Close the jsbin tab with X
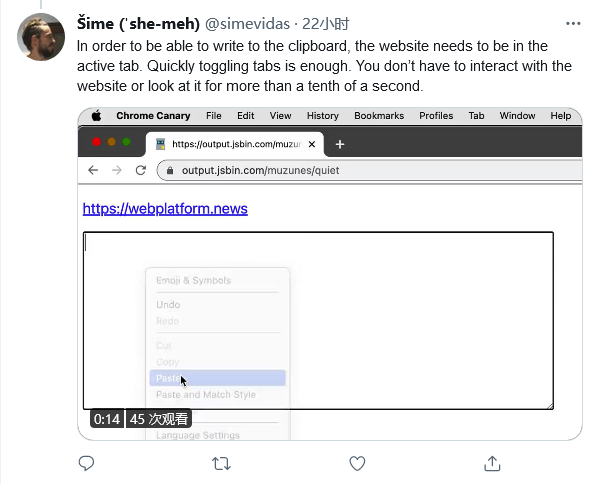598x484 pixels. point(312,144)
